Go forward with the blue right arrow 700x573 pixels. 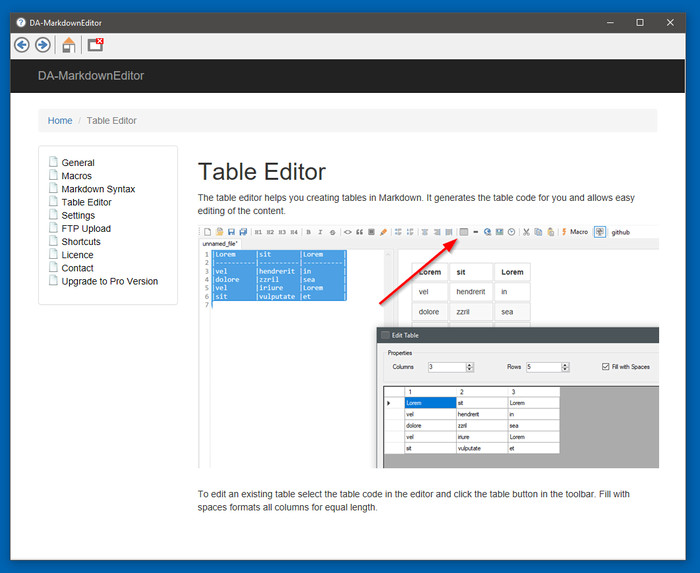(x=43, y=45)
